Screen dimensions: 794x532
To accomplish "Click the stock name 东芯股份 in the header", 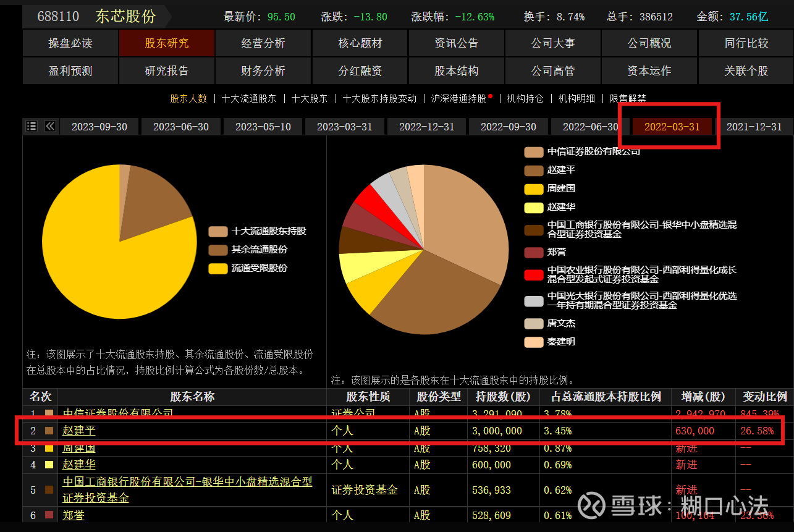I will (125, 17).
